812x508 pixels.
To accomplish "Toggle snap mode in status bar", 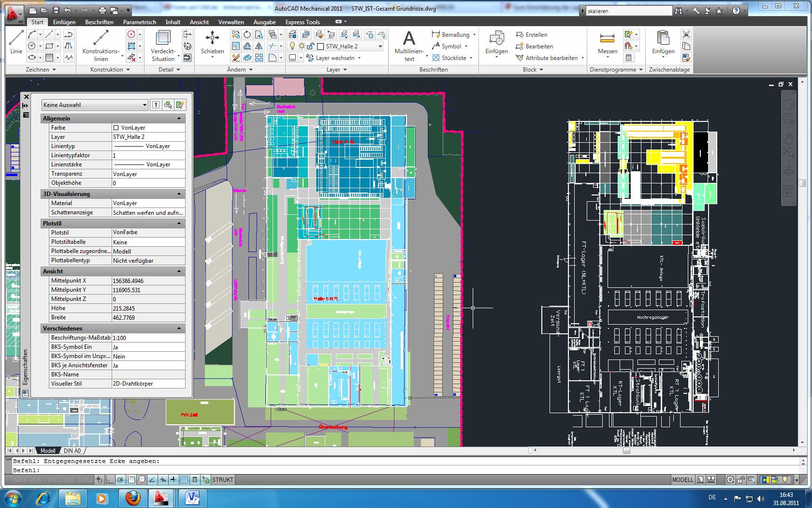I will click(x=100, y=480).
